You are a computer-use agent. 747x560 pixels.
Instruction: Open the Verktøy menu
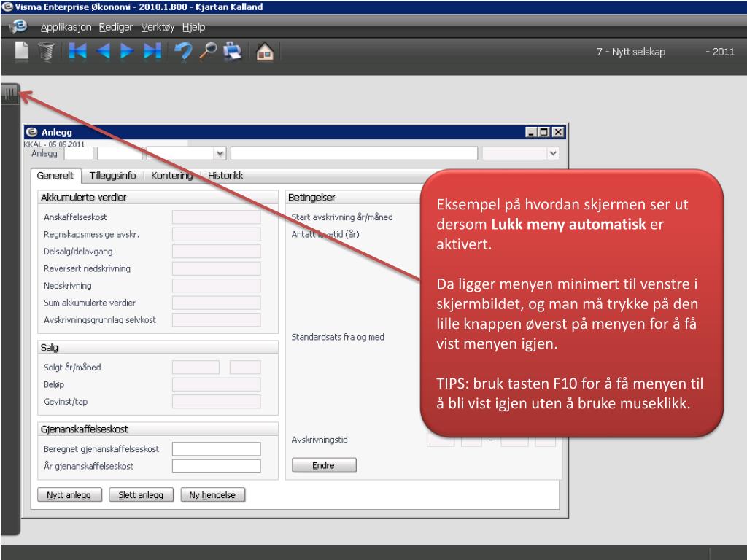pyautogui.click(x=158, y=27)
